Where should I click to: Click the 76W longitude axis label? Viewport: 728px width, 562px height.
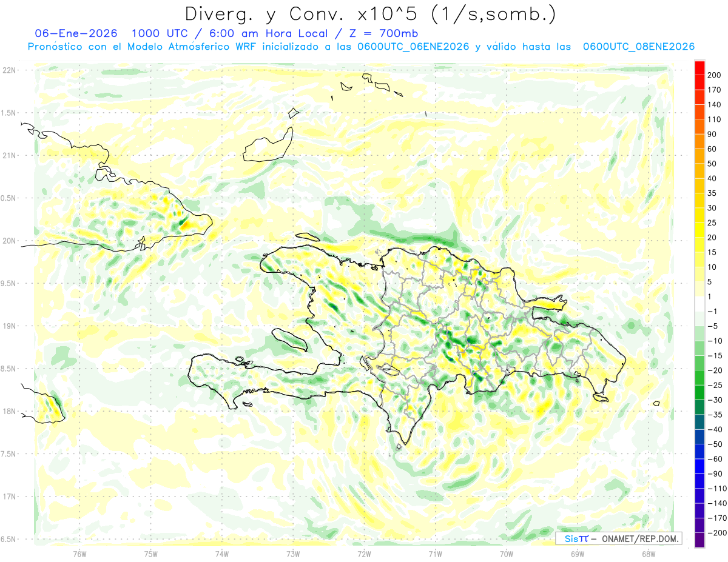click(79, 554)
